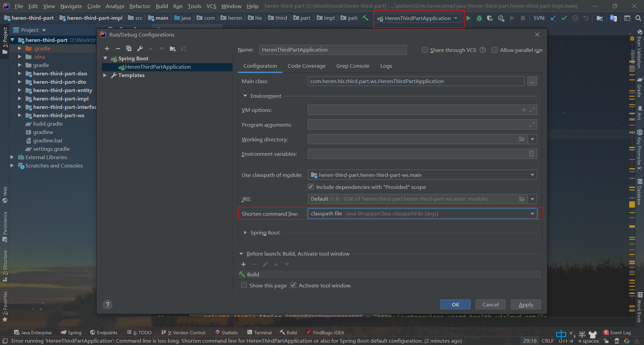Click Working directory folder browse icon
The height and width of the screenshot is (345, 644).
(x=522, y=139)
